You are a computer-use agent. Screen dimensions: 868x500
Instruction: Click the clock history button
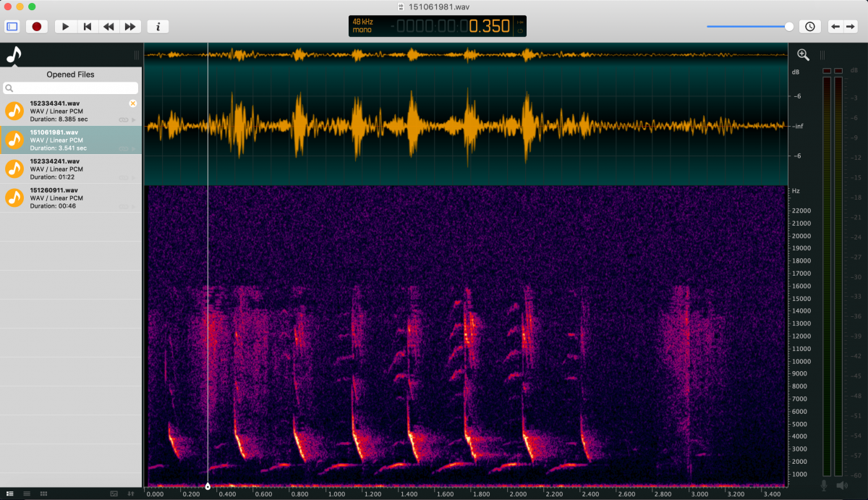pos(809,27)
